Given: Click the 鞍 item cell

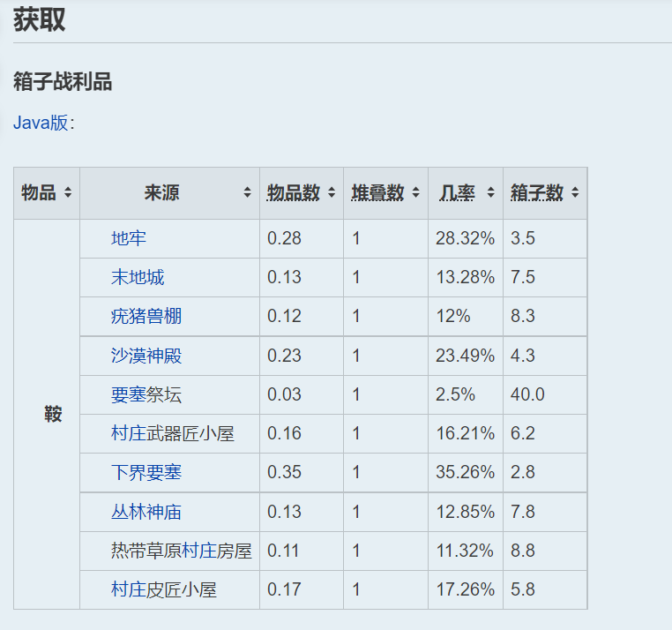Looking at the screenshot, I should 53,414.
